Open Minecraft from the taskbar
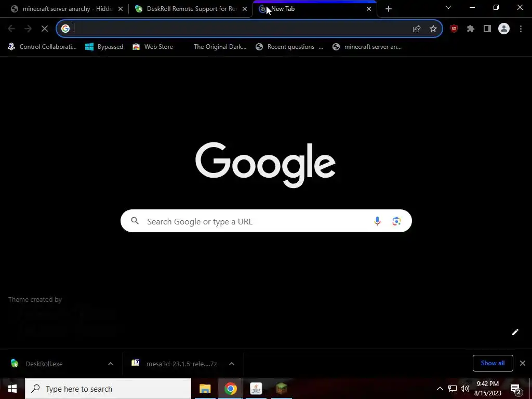Image resolution: width=532 pixels, height=399 pixels. click(281, 389)
